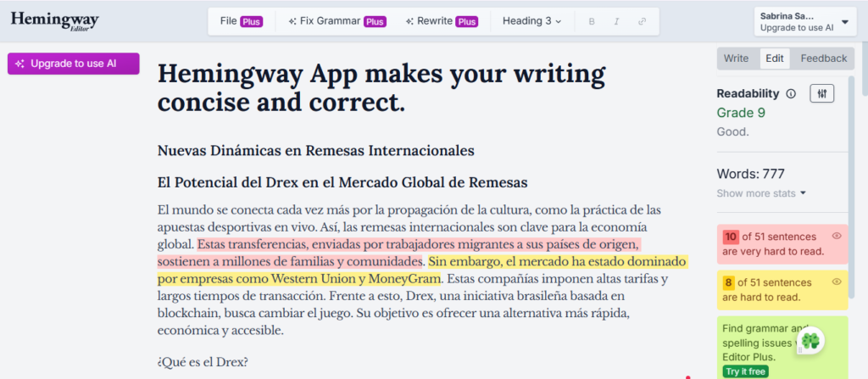The image size is (868, 379).
Task: Click Upgrade to use AI under account name
Action: pos(797,28)
